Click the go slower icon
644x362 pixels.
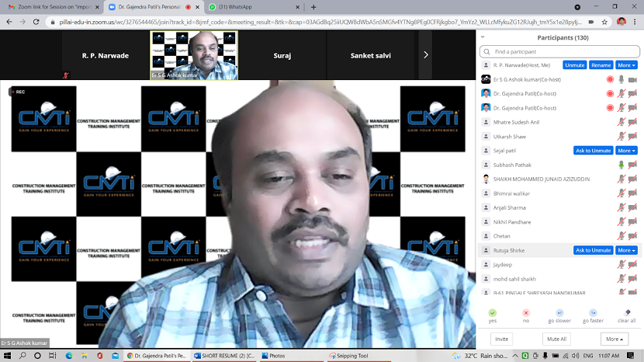pyautogui.click(x=559, y=313)
